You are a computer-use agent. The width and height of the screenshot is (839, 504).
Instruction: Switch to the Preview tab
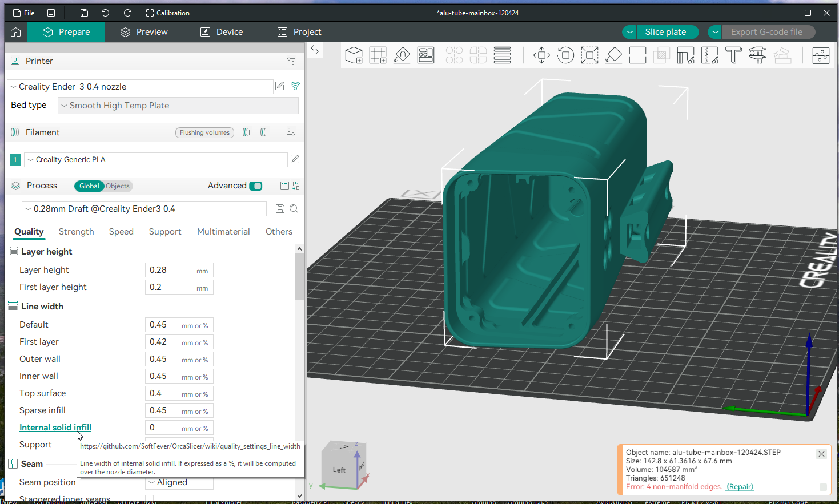coord(144,32)
